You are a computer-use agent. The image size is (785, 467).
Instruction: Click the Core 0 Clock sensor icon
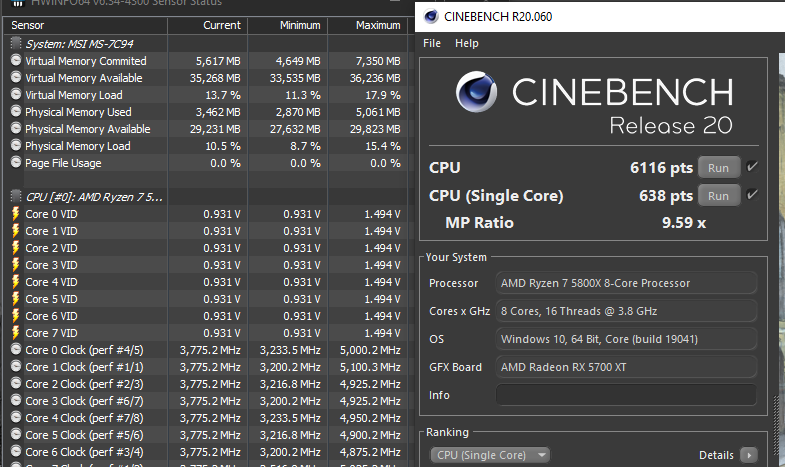point(16,349)
